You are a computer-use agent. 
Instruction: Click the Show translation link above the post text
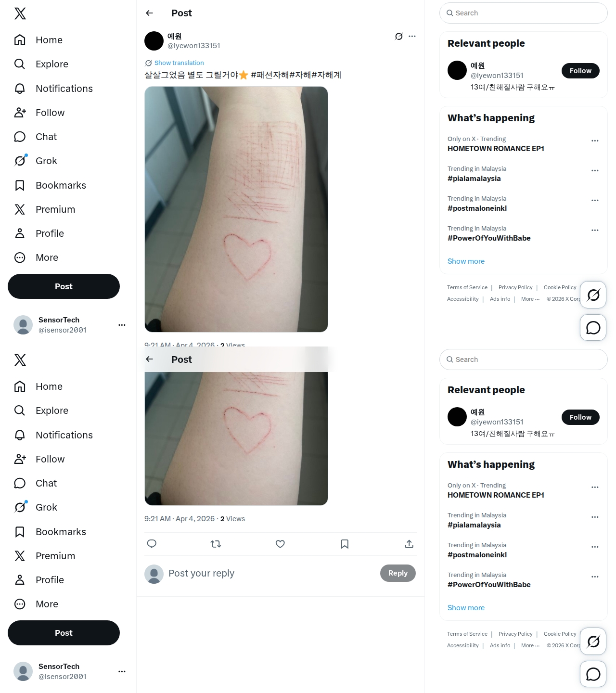(x=179, y=63)
